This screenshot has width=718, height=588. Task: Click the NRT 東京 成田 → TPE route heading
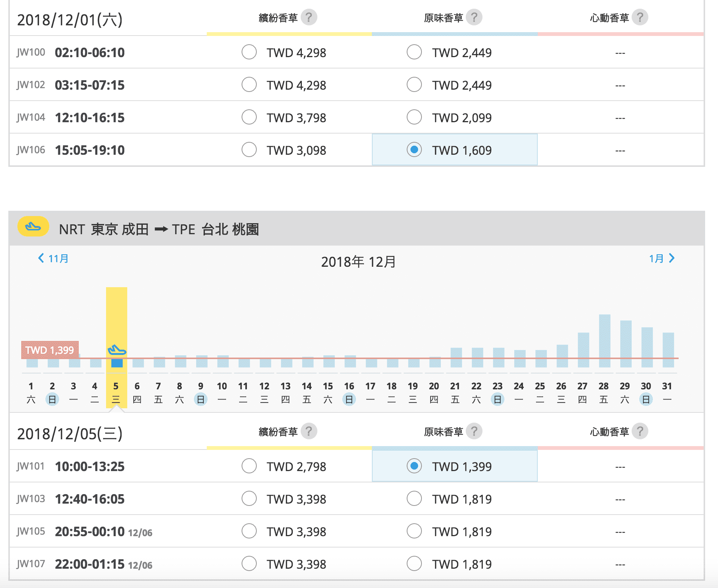pos(159,229)
